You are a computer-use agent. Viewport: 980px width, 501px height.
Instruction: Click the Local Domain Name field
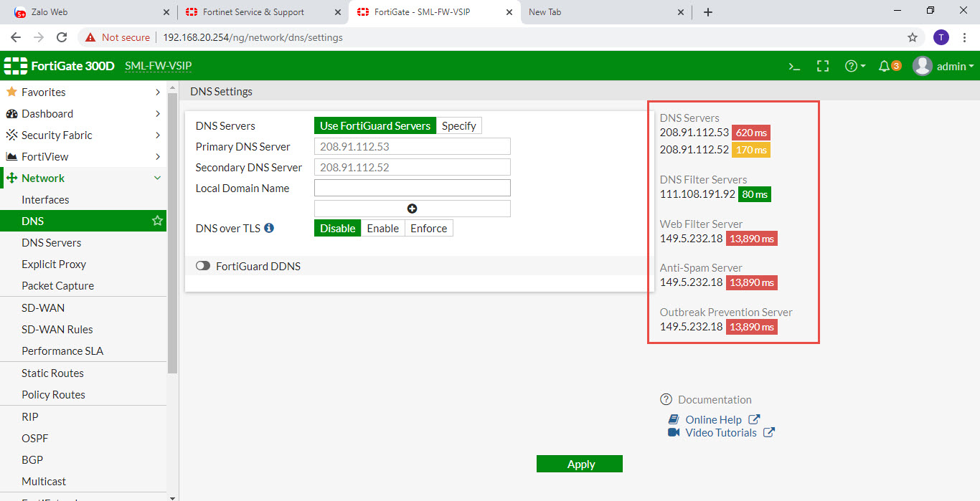[413, 188]
